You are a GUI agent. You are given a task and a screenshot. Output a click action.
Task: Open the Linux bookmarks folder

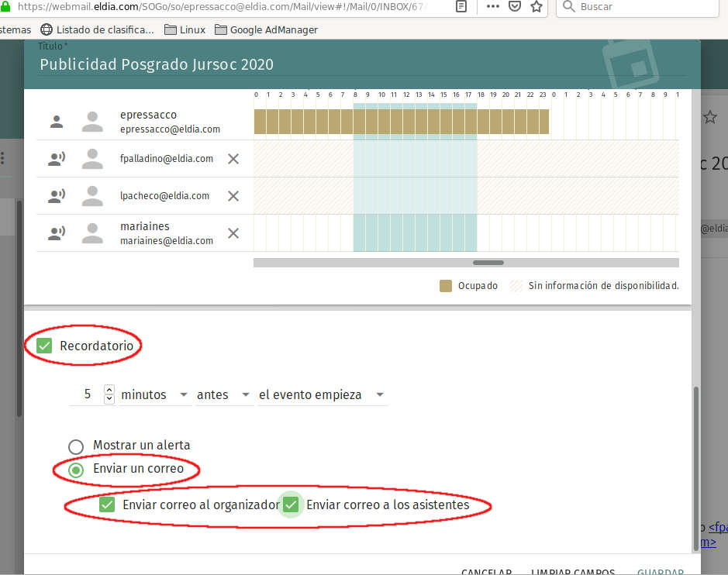(x=186, y=29)
